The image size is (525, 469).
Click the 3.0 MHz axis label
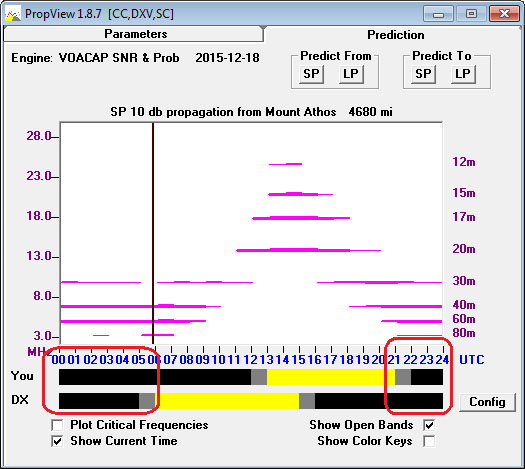pos(42,336)
